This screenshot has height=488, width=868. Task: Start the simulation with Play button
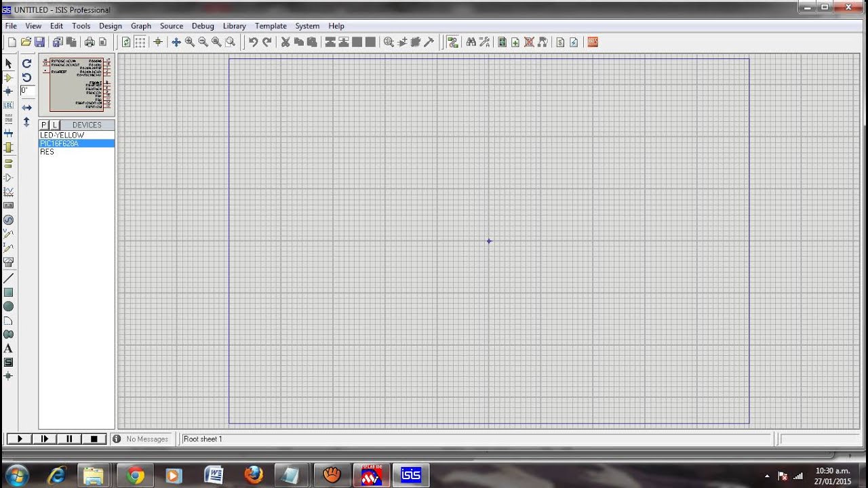[x=19, y=439]
